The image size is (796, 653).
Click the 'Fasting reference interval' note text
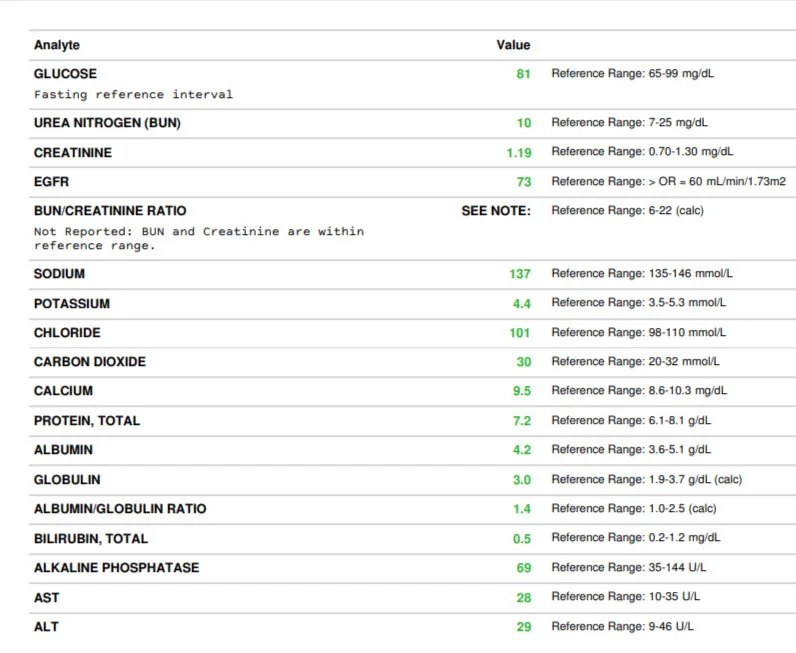point(133,95)
